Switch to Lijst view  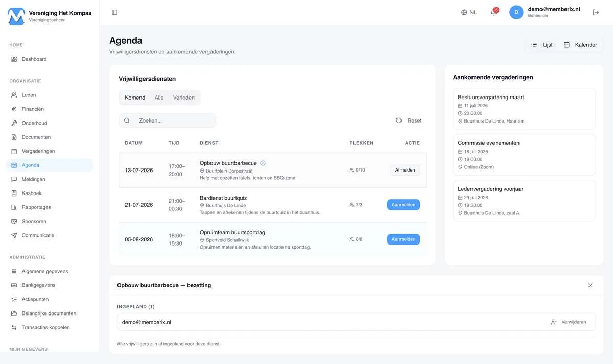coord(542,45)
